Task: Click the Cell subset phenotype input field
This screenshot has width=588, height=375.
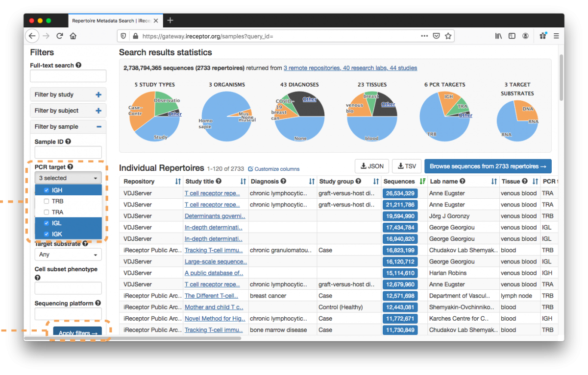Action: (68, 288)
